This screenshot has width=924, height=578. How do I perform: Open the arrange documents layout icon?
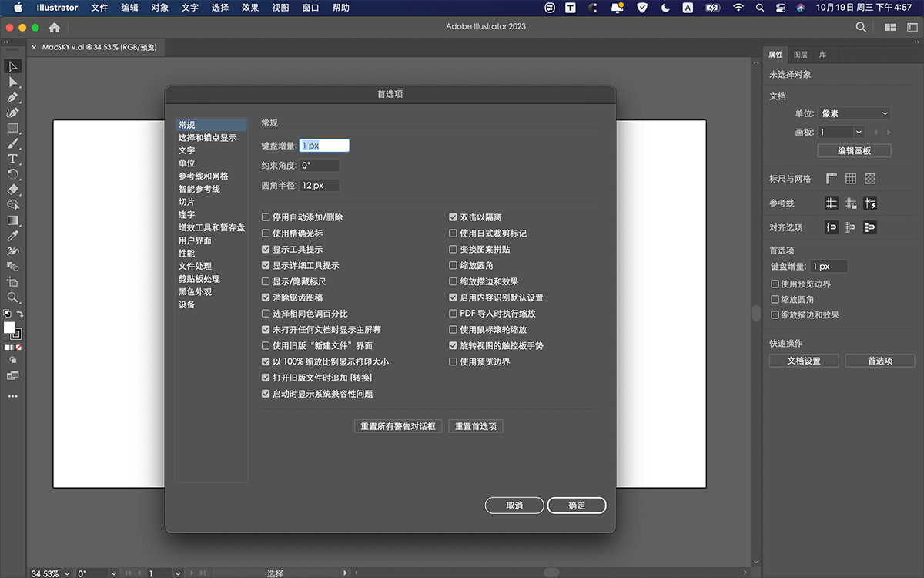pos(890,27)
